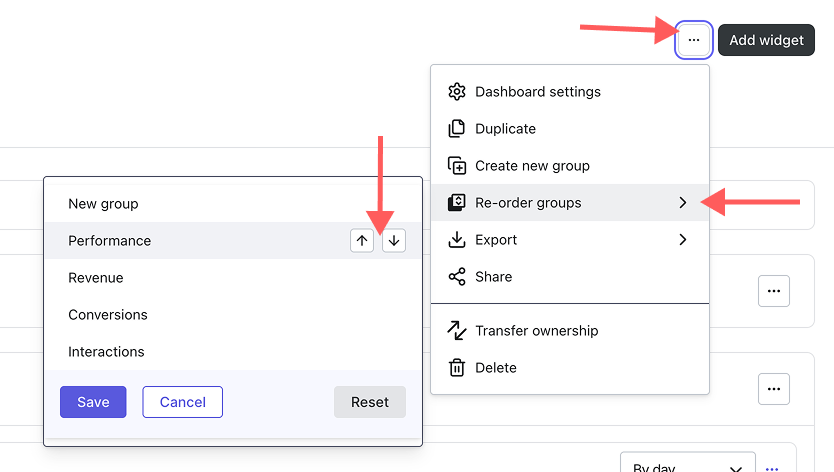
Task: Select Export from the menu
Action: tap(570, 239)
